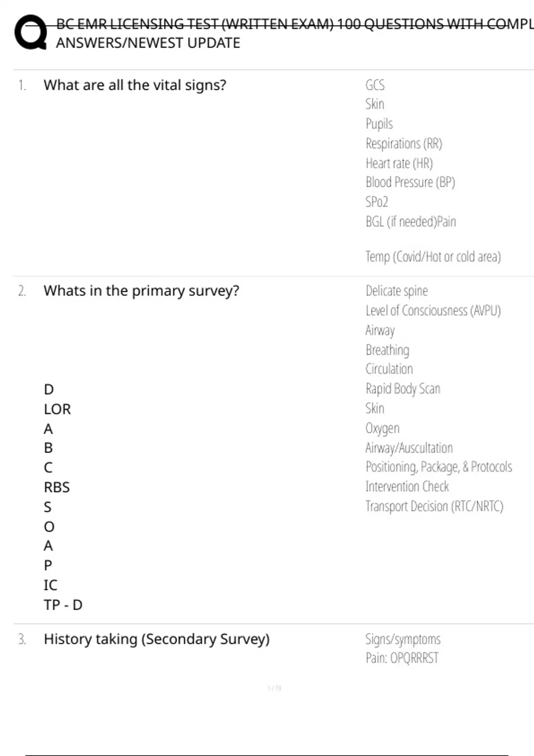Select question 1 about vital signs
Screen dimensions: 534x756
pyautogui.click(x=135, y=85)
